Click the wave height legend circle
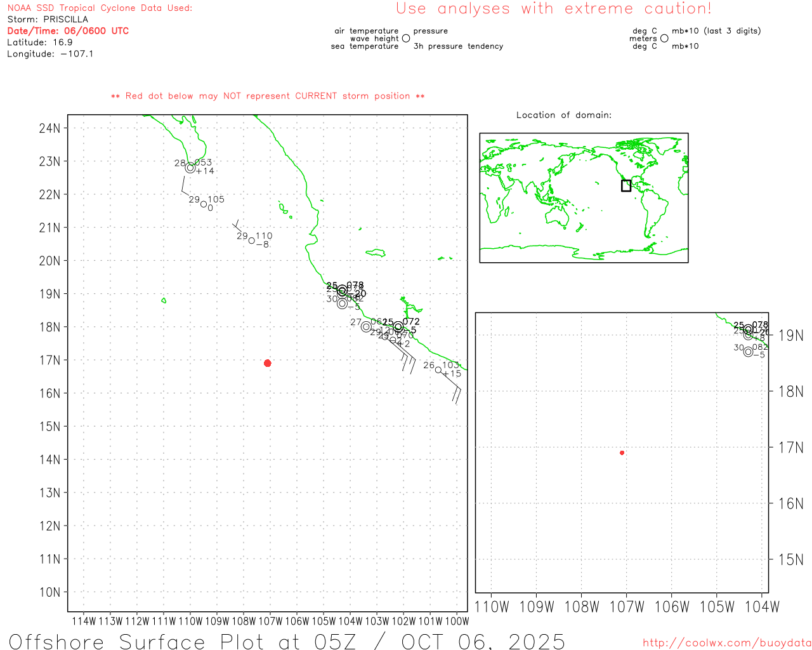The width and height of the screenshot is (812, 650). click(406, 39)
